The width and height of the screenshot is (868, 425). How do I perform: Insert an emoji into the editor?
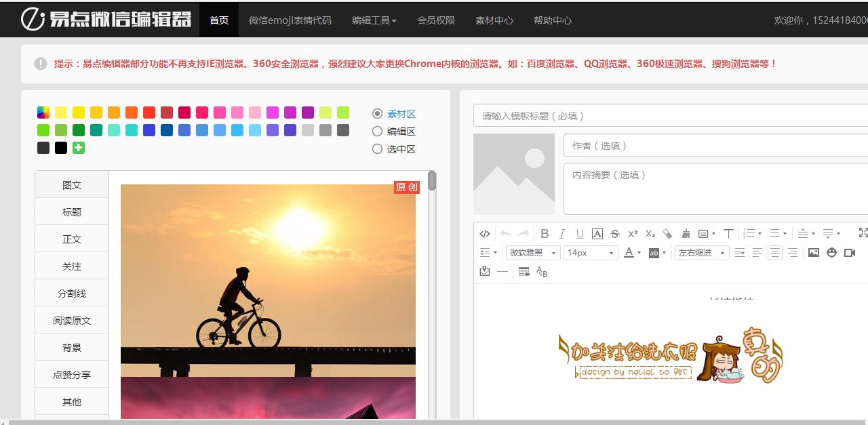(x=831, y=253)
